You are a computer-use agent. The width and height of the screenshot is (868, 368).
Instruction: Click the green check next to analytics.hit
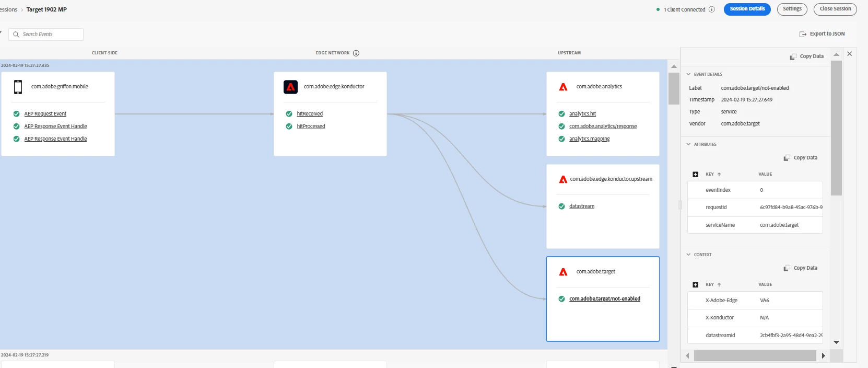[561, 114]
